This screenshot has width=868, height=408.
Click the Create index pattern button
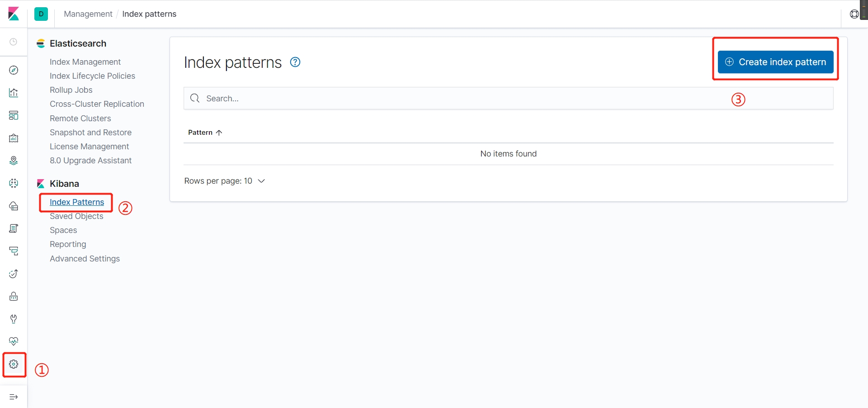[775, 62]
